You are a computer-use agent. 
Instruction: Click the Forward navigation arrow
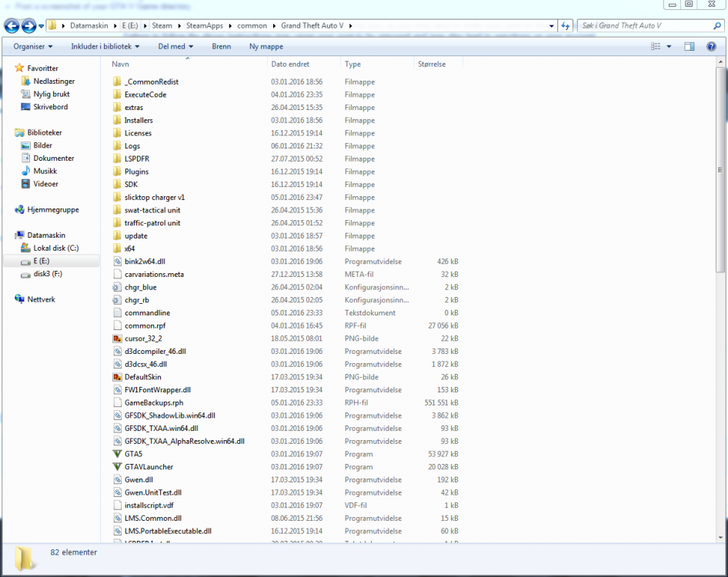[28, 26]
